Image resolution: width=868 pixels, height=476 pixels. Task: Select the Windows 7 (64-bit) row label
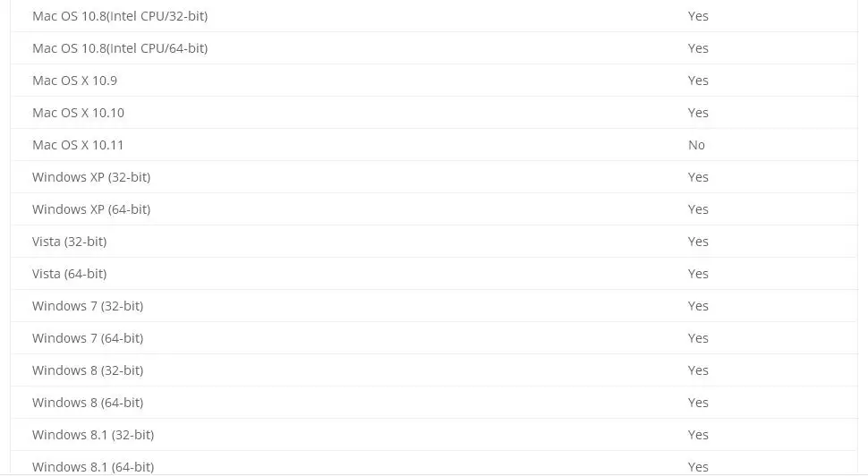(88, 337)
